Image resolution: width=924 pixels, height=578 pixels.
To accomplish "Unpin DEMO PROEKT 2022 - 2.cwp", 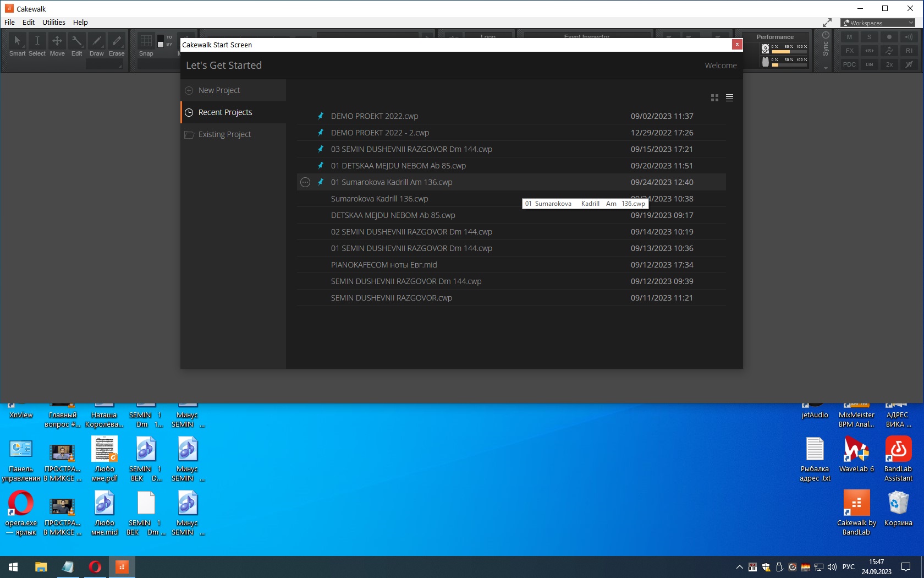I will pos(320,133).
